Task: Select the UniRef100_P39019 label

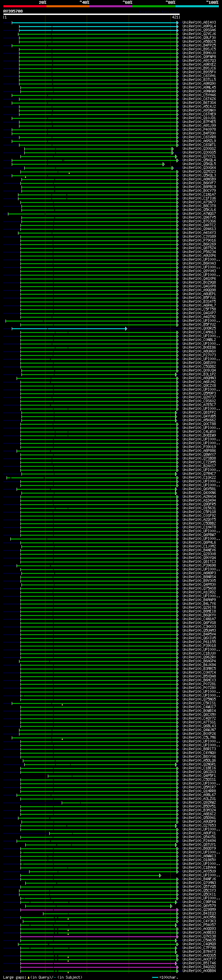Action: [x=199, y=447]
